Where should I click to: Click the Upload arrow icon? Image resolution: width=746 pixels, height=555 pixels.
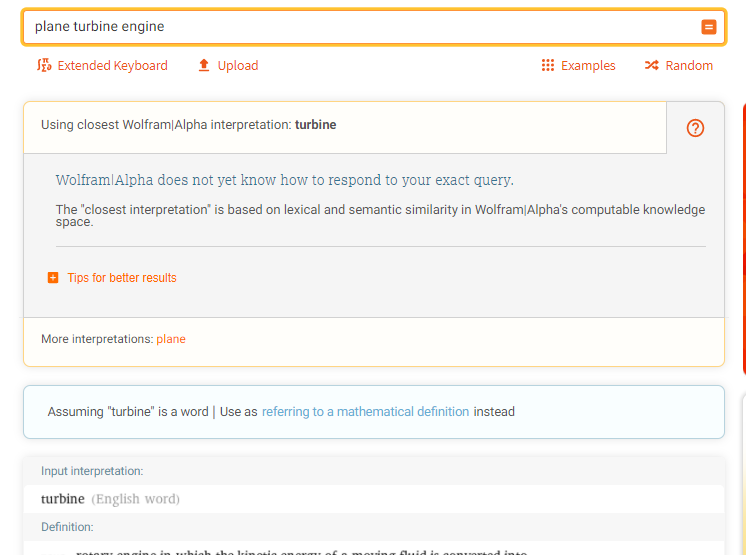point(204,66)
